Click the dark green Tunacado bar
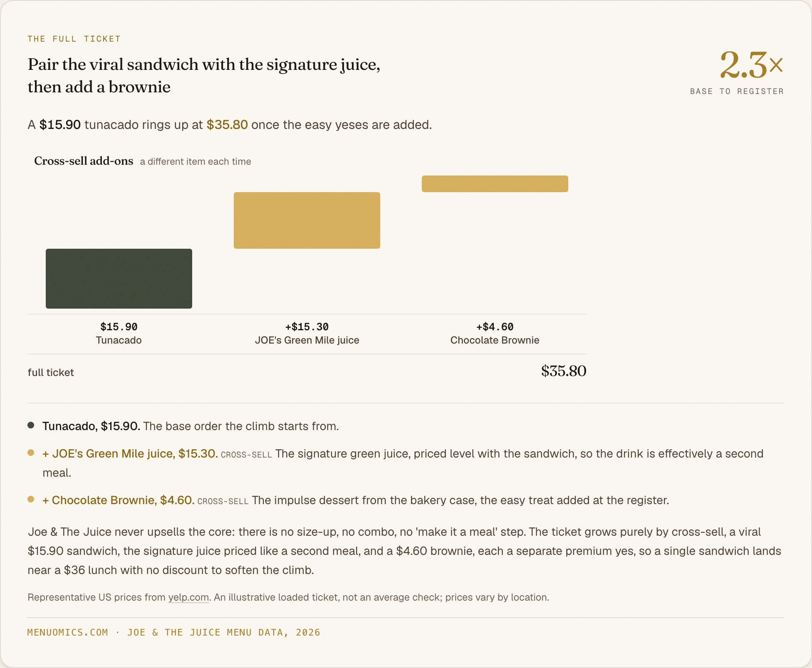 tap(119, 279)
